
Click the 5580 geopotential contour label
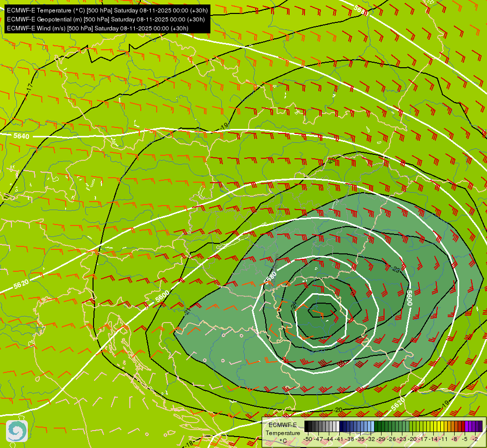click(270, 277)
